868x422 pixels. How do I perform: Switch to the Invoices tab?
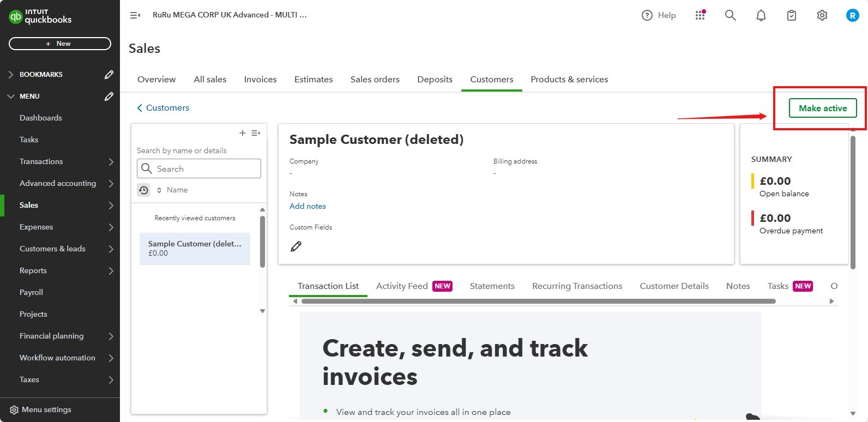coord(260,79)
